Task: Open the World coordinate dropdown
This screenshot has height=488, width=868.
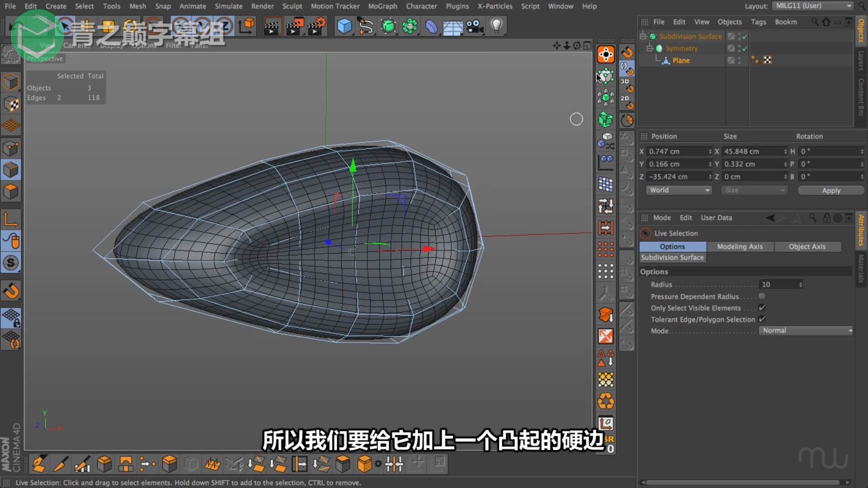Action: coord(679,190)
